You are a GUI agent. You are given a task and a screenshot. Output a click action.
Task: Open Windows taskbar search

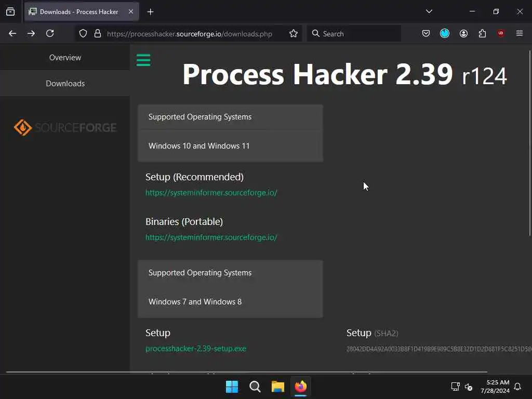pyautogui.click(x=255, y=387)
